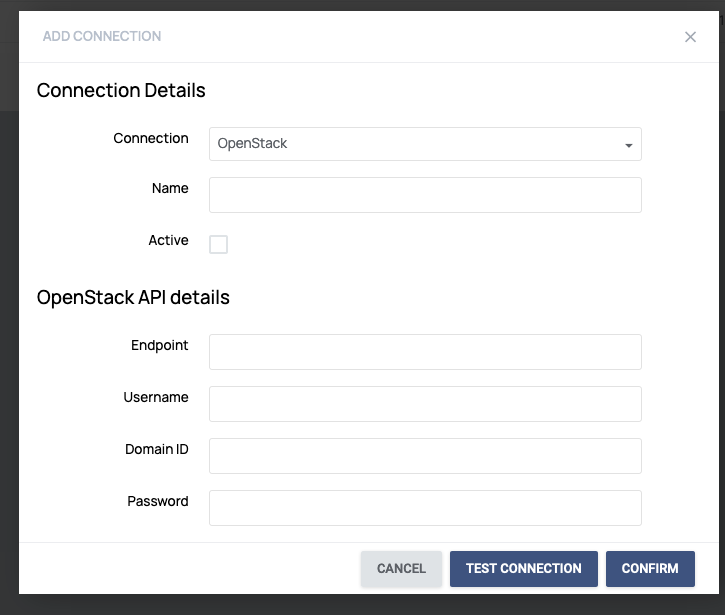Click the Active label text

(168, 240)
